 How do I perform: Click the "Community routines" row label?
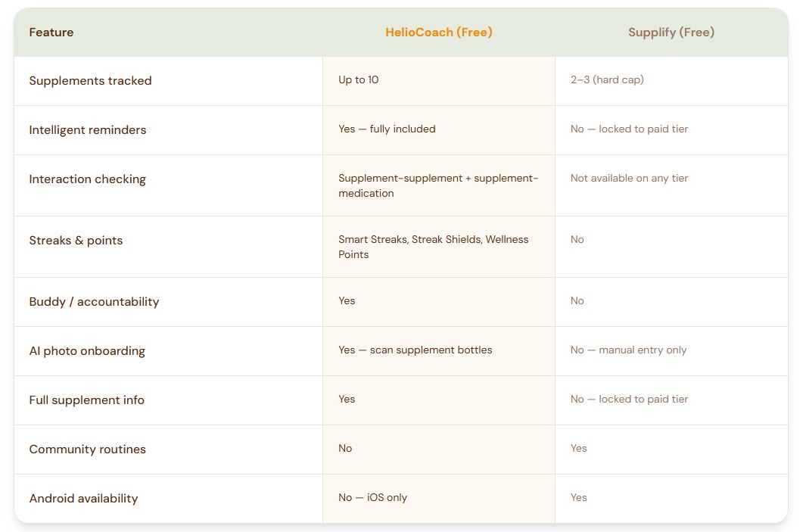(88, 450)
